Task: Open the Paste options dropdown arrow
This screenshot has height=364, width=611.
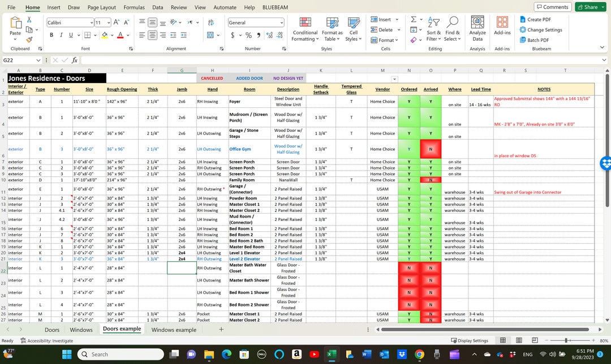Action: click(x=15, y=40)
